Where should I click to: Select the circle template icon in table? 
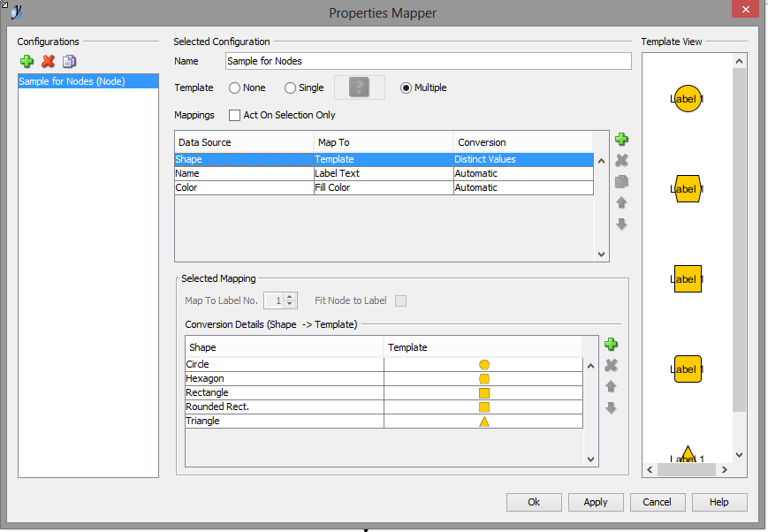click(x=483, y=365)
